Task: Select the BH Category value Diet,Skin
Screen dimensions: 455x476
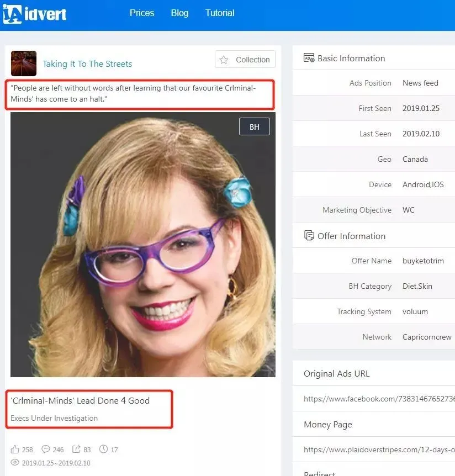Action: click(417, 286)
